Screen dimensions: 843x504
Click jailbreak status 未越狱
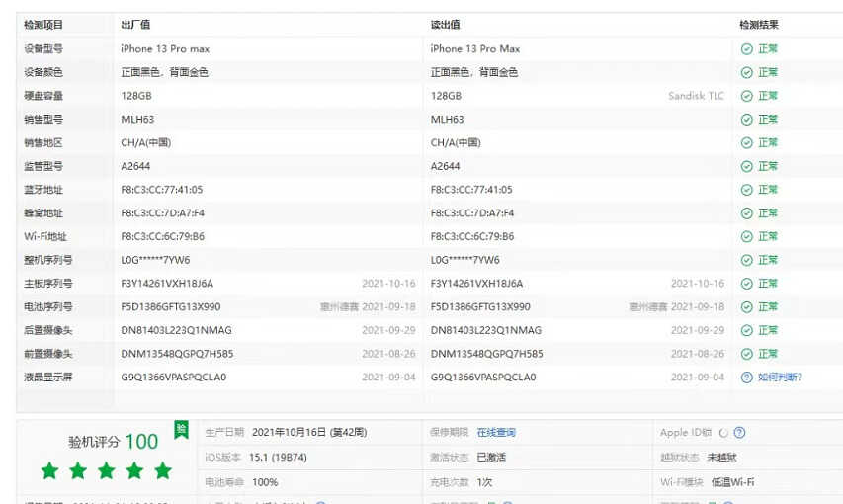tap(722, 458)
